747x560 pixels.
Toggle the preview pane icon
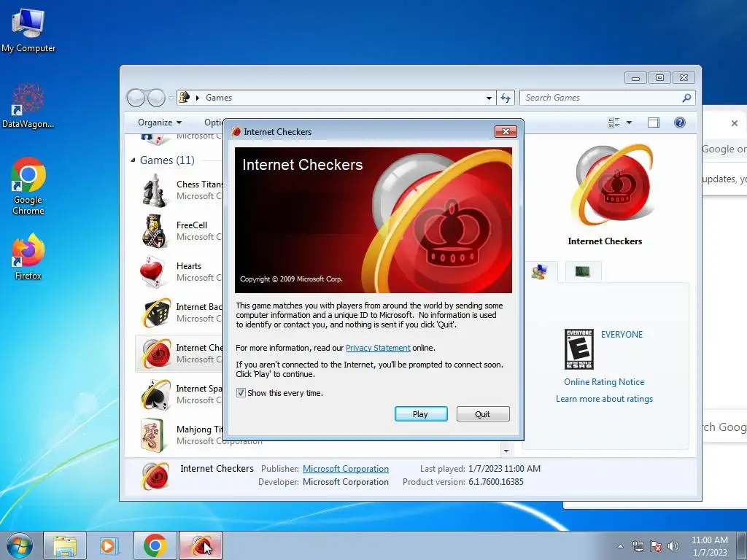click(x=654, y=122)
